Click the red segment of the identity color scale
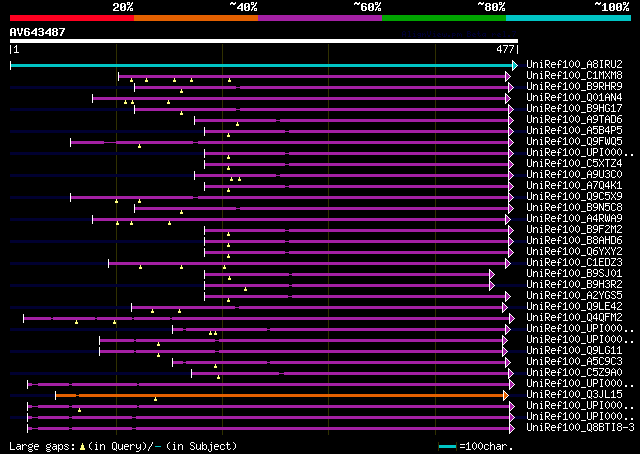The image size is (640, 454). click(x=72, y=18)
